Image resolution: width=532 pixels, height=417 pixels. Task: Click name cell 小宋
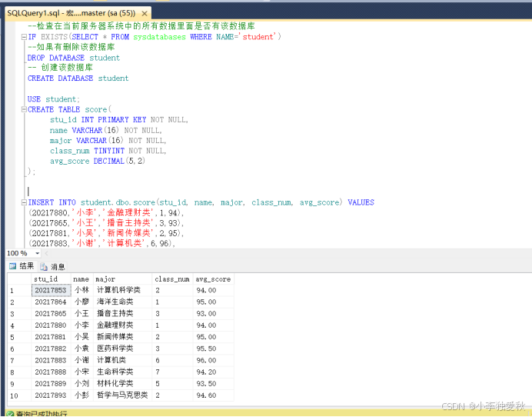[x=81, y=372]
